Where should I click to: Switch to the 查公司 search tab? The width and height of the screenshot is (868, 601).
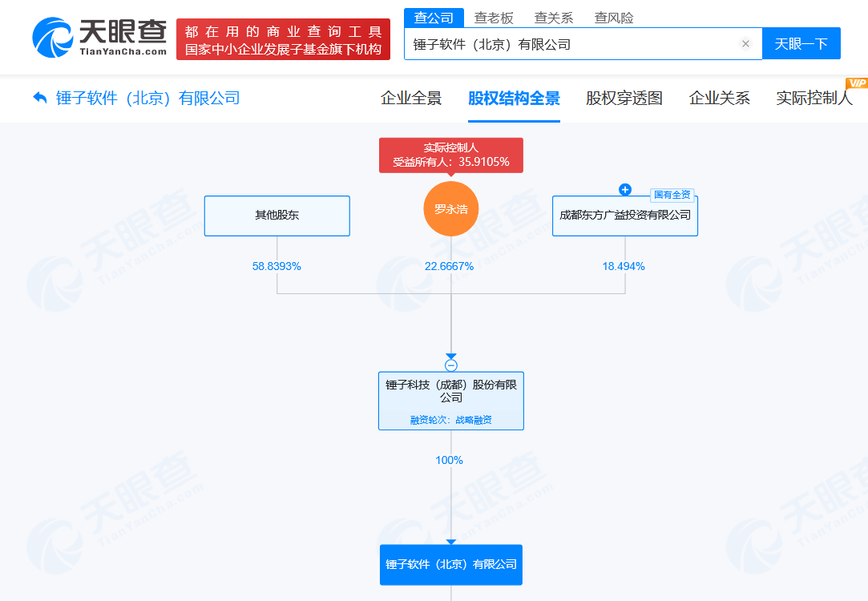point(434,17)
